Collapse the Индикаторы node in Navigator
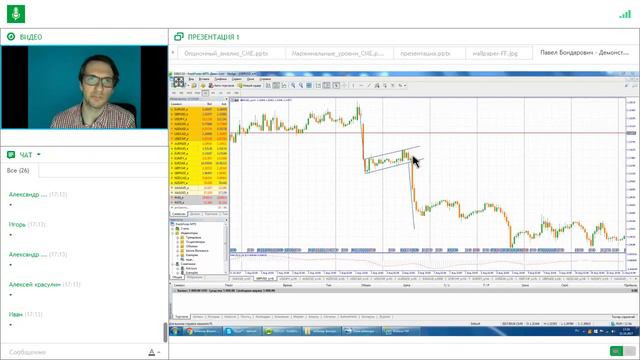 (172, 233)
